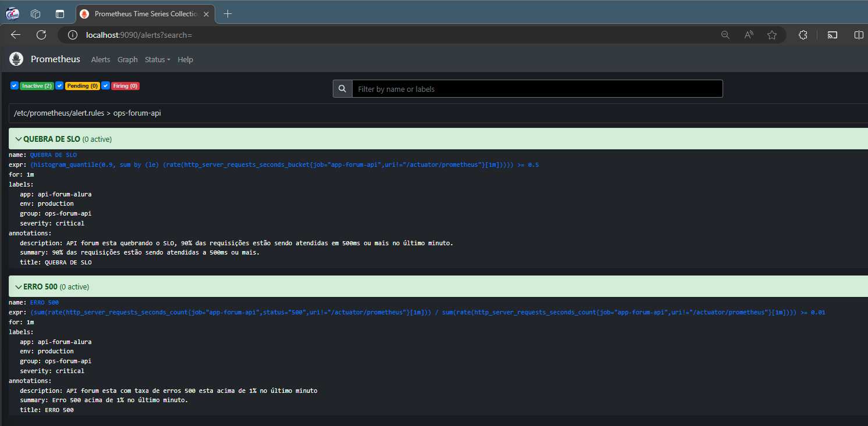This screenshot has height=426, width=868.
Task: Open the workspaces icon
Action: (x=35, y=13)
